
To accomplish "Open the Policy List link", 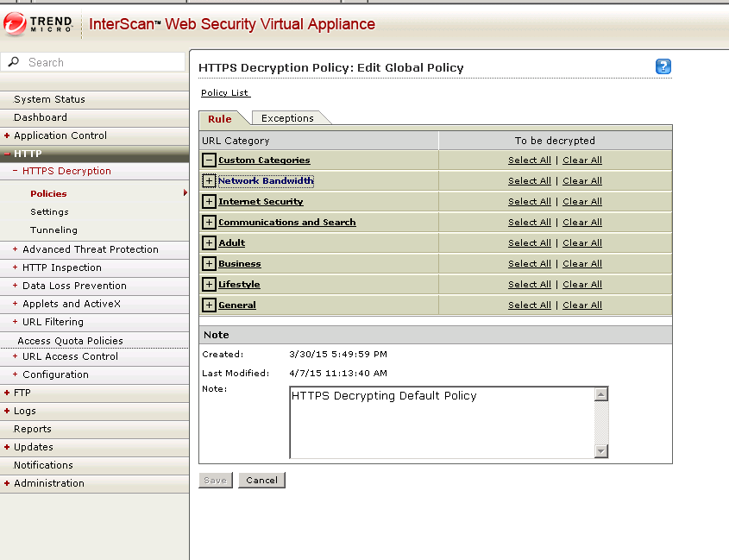I will point(225,92).
